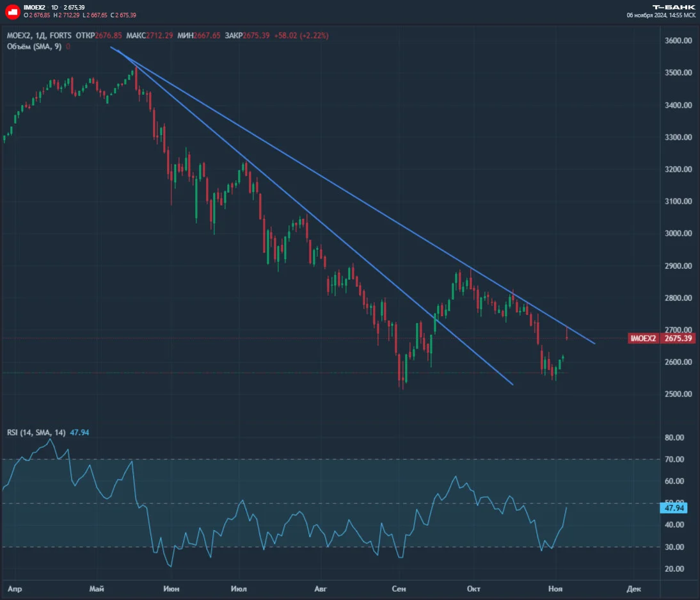Open the 1D timeframe label in the header

[x=54, y=7]
